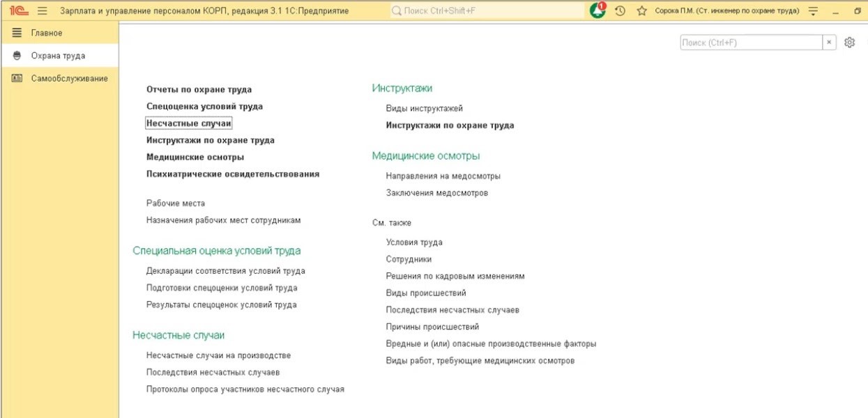Image resolution: width=868 pixels, height=418 pixels.
Task: Click the notifications bell icon
Action: click(597, 11)
